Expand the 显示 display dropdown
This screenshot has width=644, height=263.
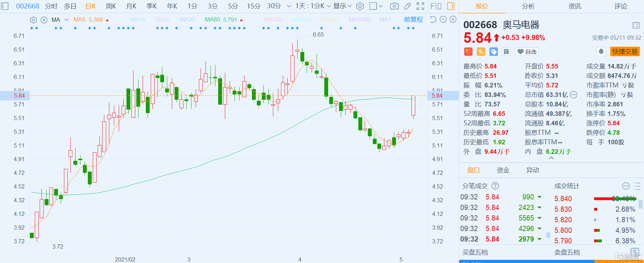coord(342,6)
